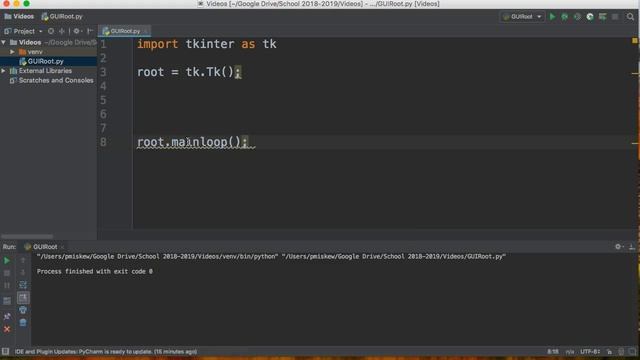Click the greyed stop icon in the top toolbar
This screenshot has height=360, width=640.
[x=615, y=17]
